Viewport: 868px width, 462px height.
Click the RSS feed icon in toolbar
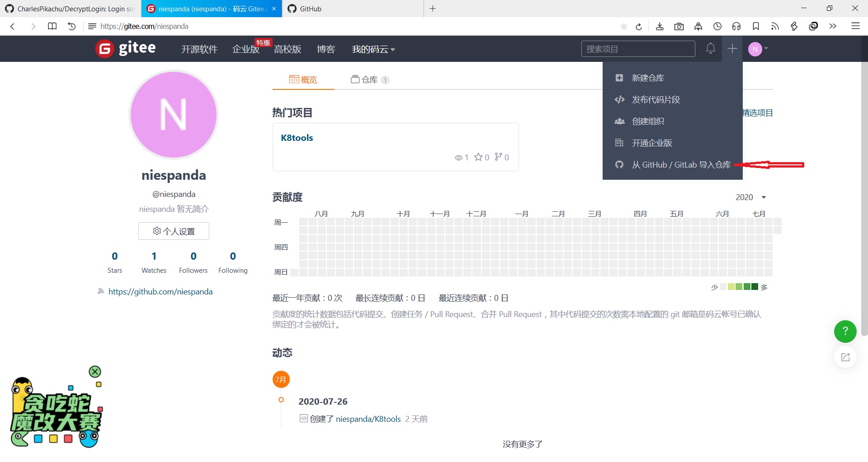(x=775, y=26)
